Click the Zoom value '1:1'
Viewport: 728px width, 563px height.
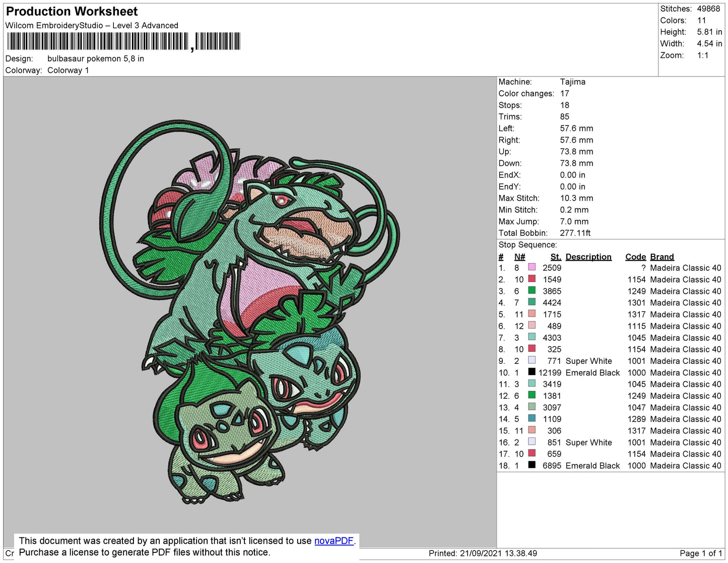click(703, 55)
